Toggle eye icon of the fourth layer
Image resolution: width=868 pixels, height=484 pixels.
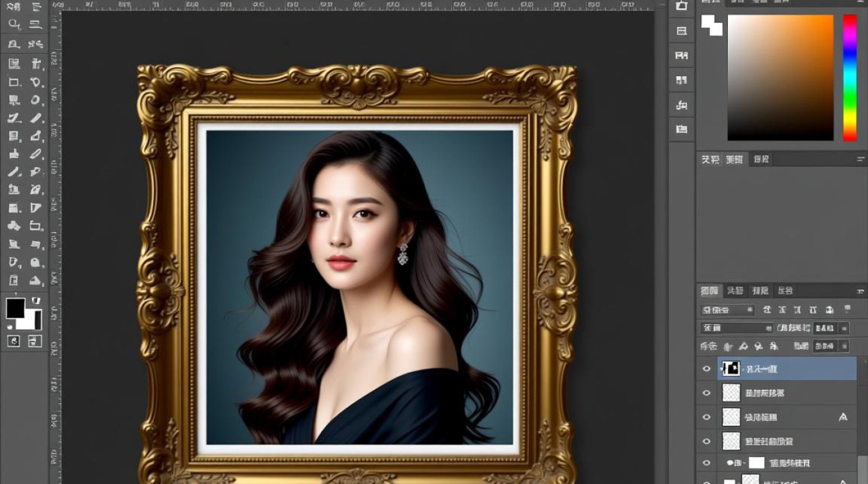coord(707,441)
